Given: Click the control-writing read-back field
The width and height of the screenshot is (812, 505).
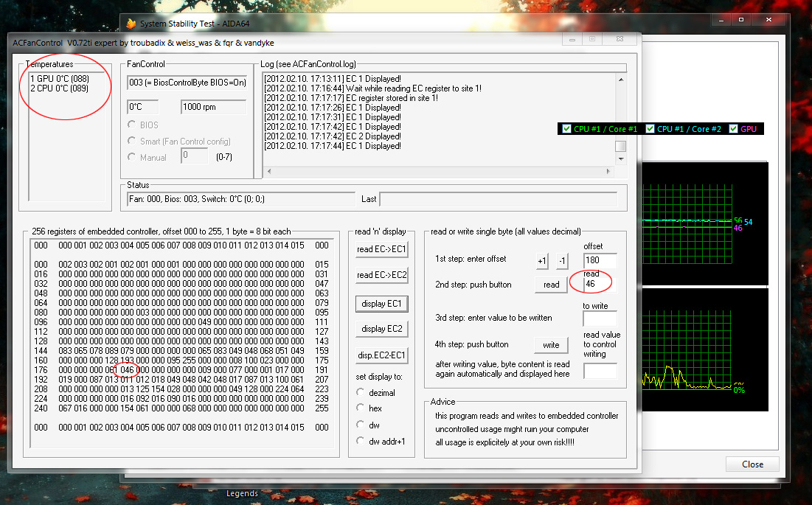Looking at the screenshot, I should click(x=600, y=371).
